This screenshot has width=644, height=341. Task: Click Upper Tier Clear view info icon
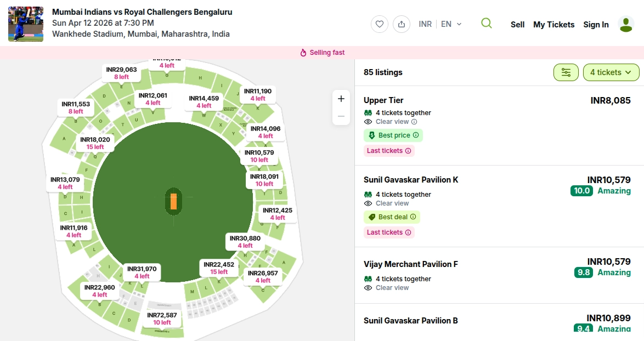pos(414,122)
